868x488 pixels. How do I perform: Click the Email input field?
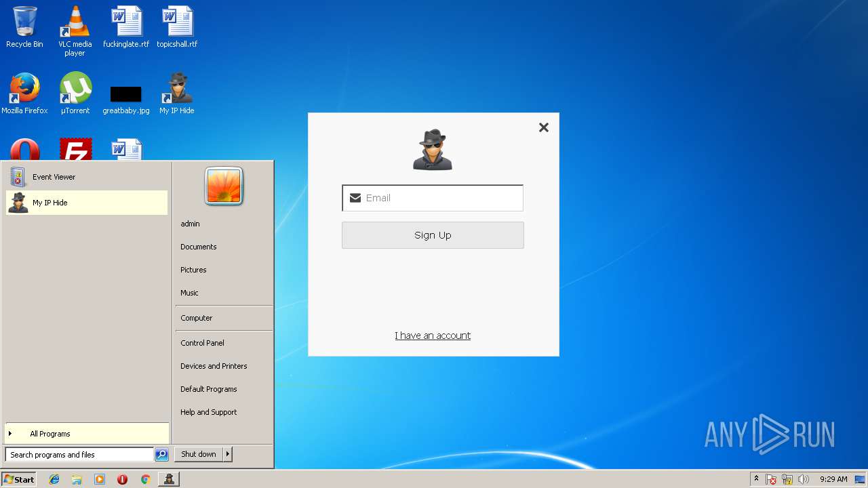(433, 198)
